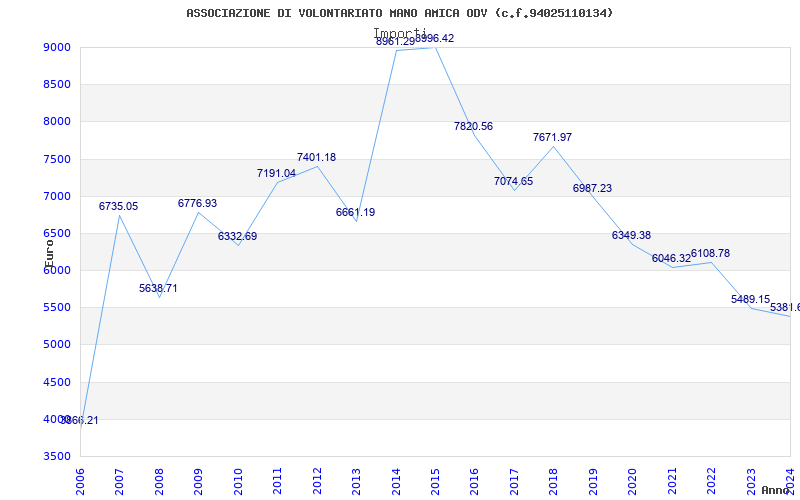
Task: Select the x-axis year label 2023
Action: 751,480
